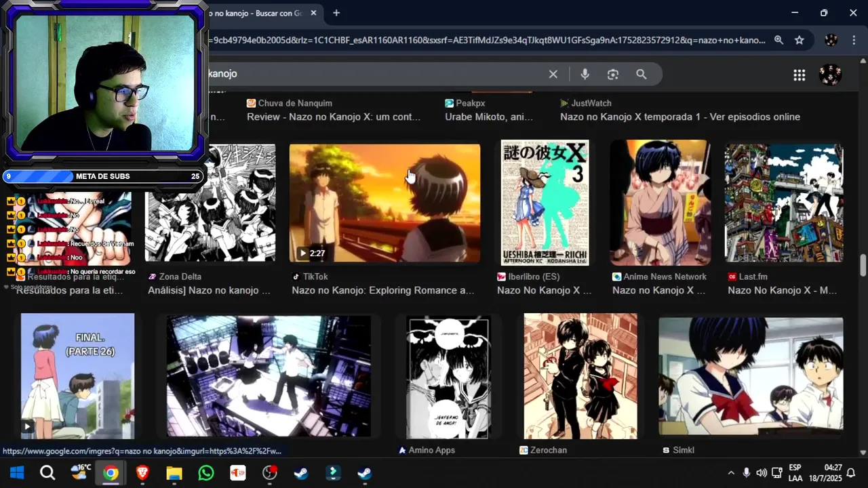Open the Google apps grid

click(x=800, y=75)
